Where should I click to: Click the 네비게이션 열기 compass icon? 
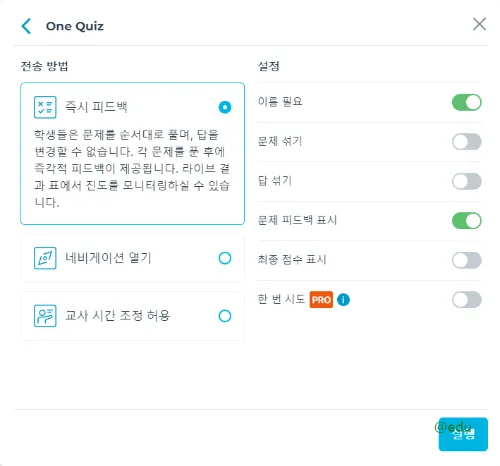45,258
